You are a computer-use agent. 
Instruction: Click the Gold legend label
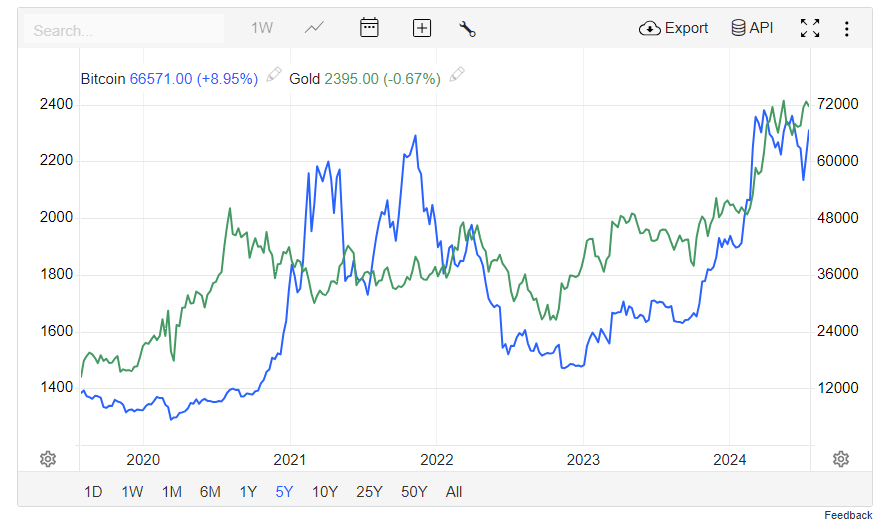pos(304,79)
